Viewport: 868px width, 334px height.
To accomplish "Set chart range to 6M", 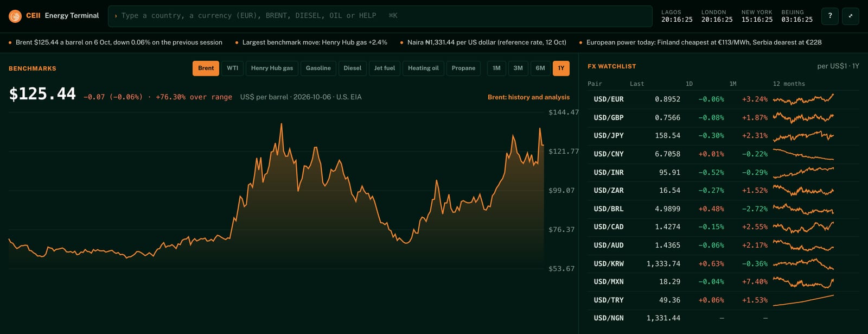I will (x=540, y=68).
